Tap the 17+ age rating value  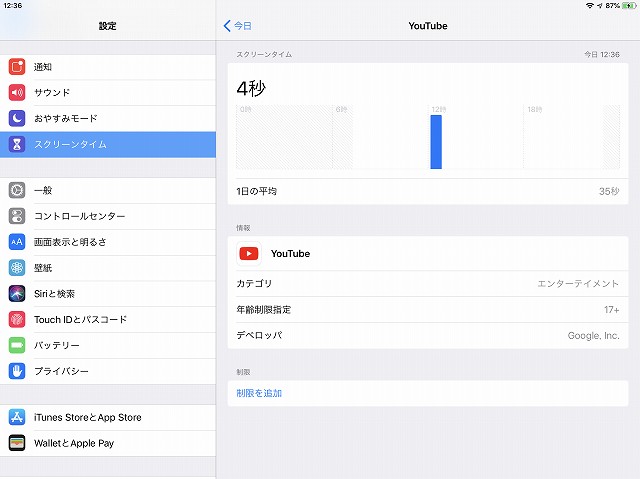611,310
